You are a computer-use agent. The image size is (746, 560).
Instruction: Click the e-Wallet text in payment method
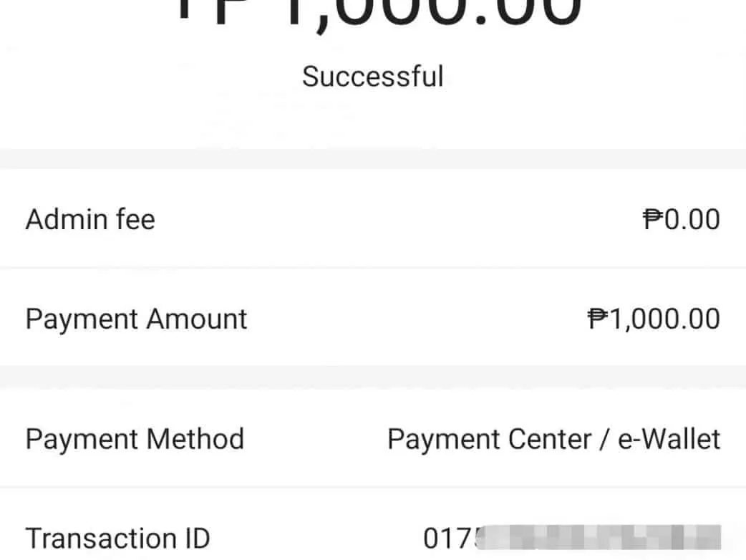click(x=669, y=438)
